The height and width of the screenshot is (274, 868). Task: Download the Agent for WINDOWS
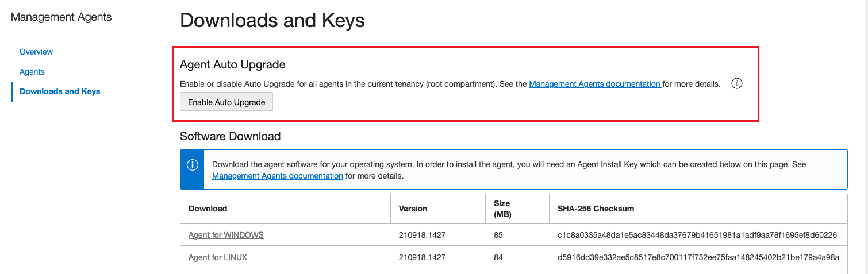pos(226,235)
